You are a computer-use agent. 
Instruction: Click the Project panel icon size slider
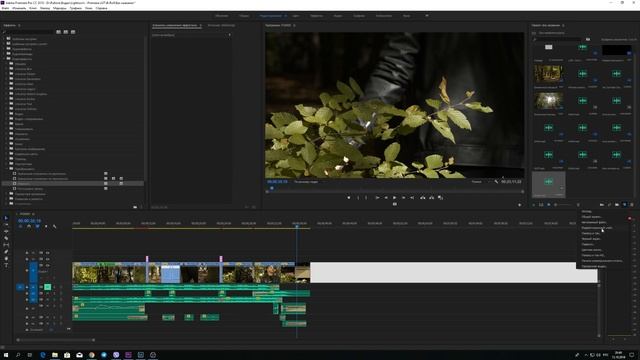(x=566, y=204)
